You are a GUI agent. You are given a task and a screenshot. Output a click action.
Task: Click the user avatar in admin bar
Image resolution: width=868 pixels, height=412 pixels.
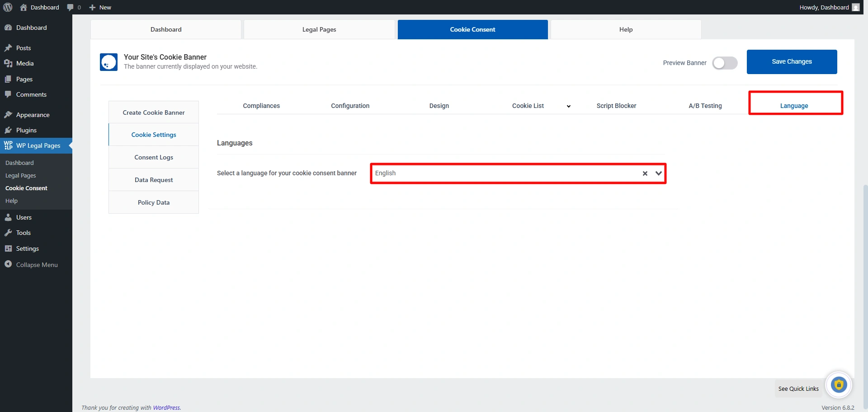(x=856, y=7)
